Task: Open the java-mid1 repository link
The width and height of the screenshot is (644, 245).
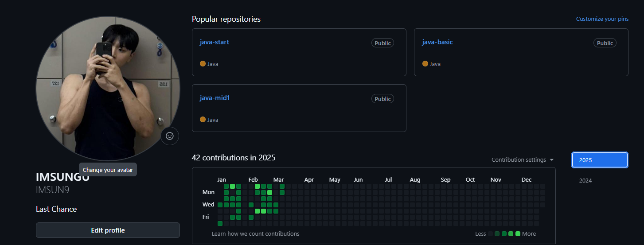Action: [x=215, y=98]
